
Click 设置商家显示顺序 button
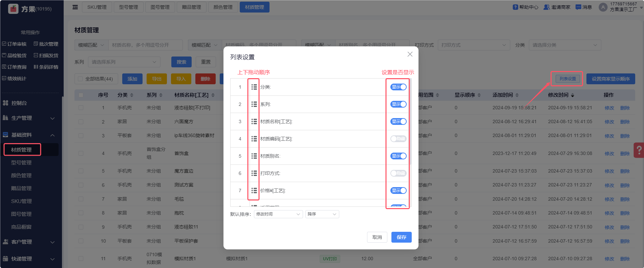[x=610, y=79]
